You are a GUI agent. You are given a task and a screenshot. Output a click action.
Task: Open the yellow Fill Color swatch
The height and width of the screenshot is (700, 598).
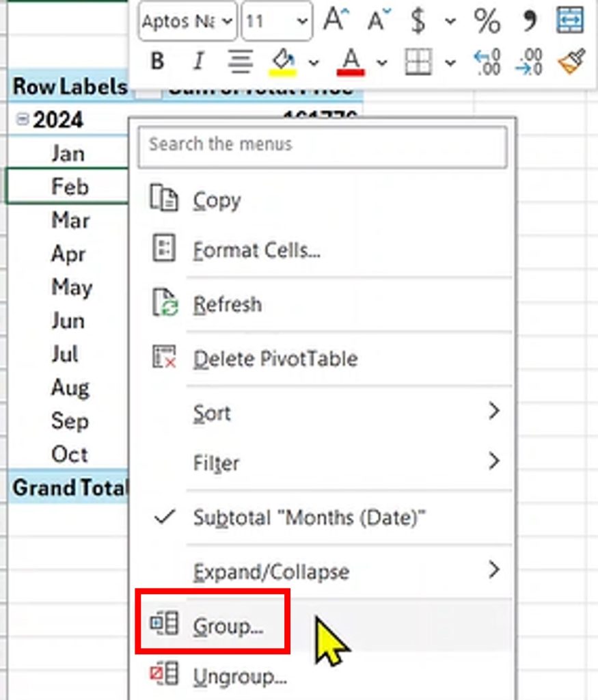coord(281,63)
